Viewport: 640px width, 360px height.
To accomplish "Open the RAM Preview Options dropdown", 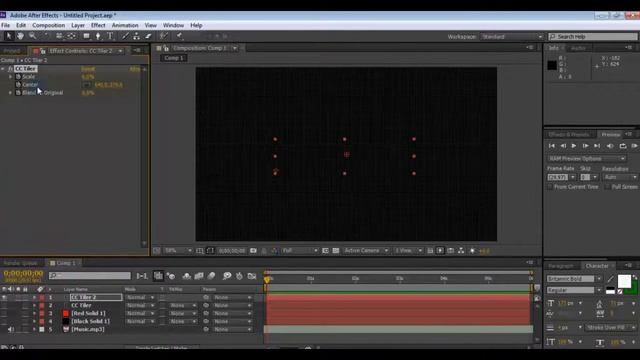I will point(586,158).
